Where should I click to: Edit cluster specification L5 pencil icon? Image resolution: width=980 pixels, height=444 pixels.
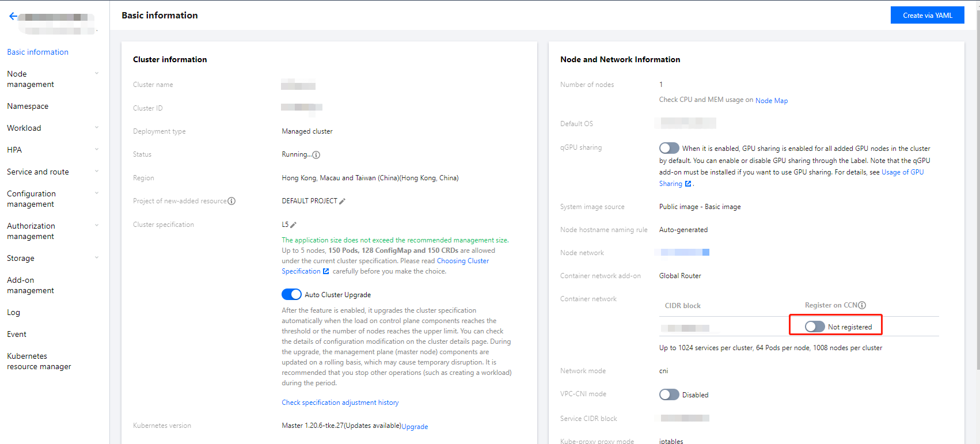point(294,225)
